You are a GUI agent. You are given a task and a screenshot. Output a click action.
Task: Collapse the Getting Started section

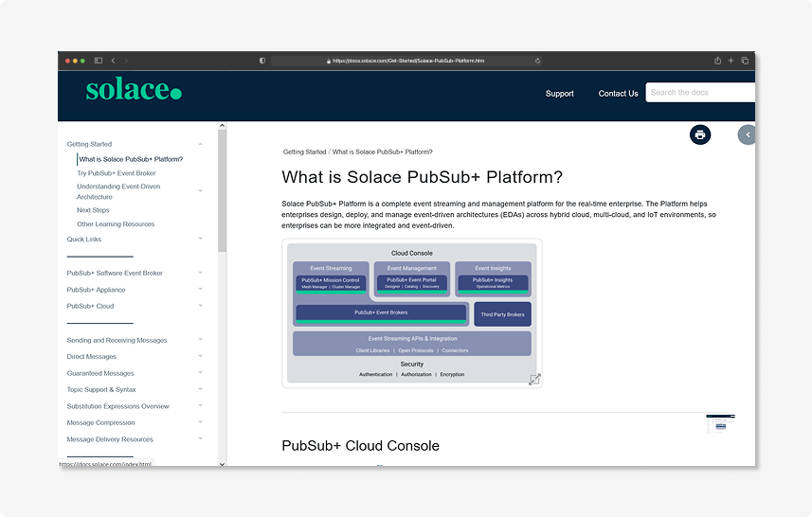[200, 144]
